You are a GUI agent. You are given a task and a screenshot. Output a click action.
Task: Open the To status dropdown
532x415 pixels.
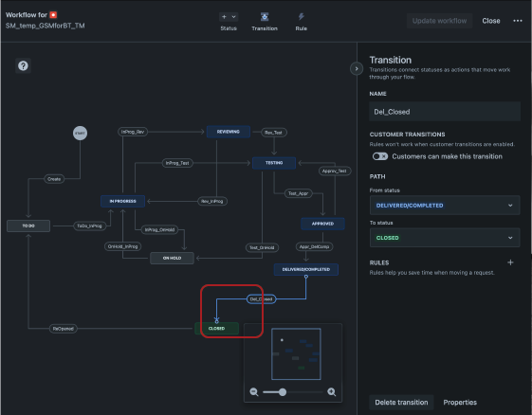[445, 238]
